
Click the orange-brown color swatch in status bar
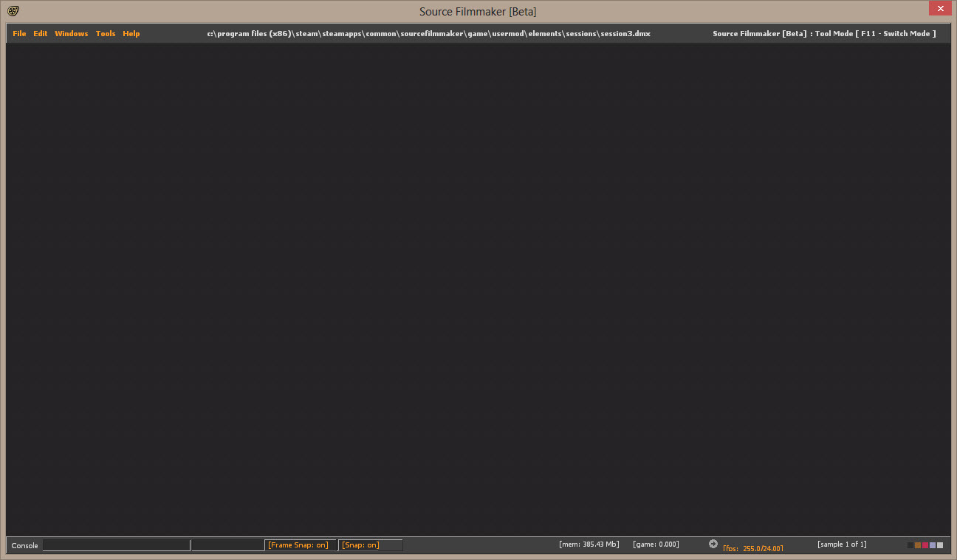(918, 545)
